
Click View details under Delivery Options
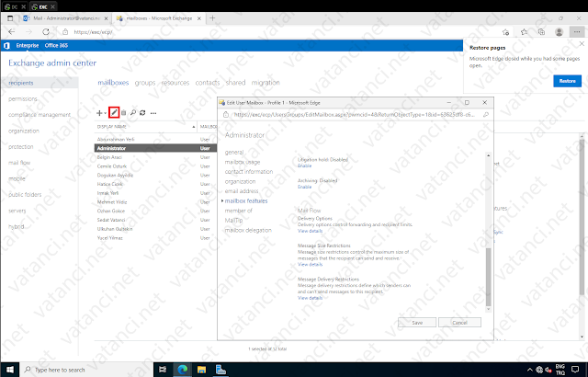(310, 231)
